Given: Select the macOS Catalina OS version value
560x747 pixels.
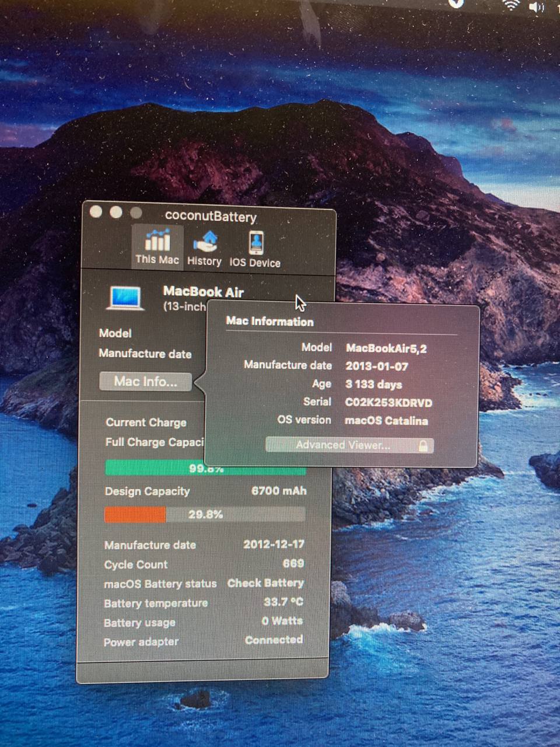Looking at the screenshot, I should click(x=386, y=421).
